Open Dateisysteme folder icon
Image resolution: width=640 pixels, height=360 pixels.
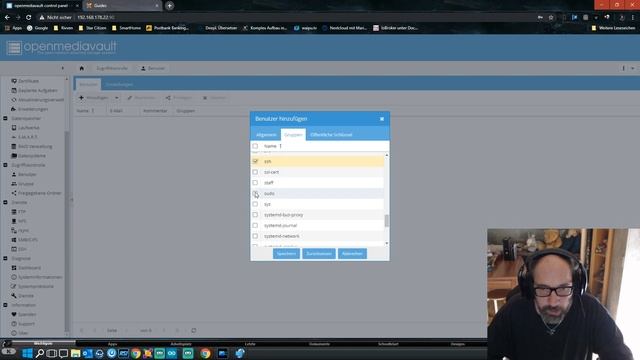pyautogui.click(x=14, y=156)
